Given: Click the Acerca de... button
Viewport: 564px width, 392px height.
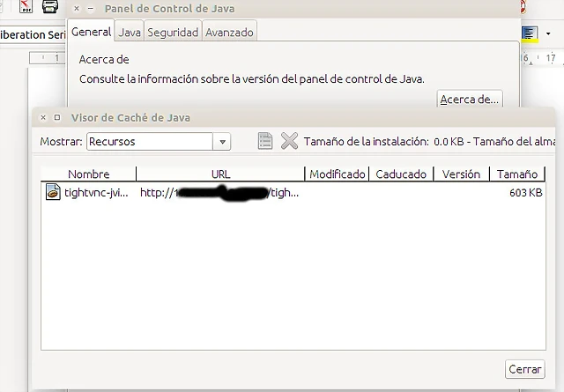Looking at the screenshot, I should pos(470,99).
